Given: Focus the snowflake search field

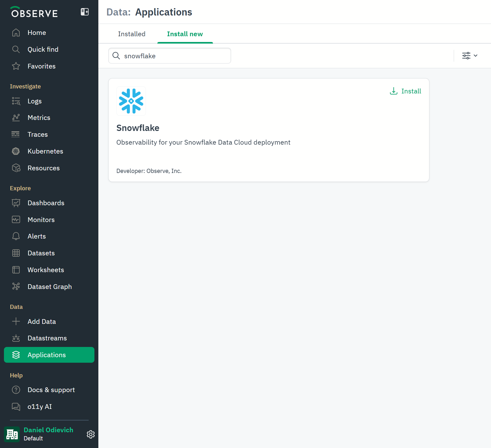Looking at the screenshot, I should (170, 56).
